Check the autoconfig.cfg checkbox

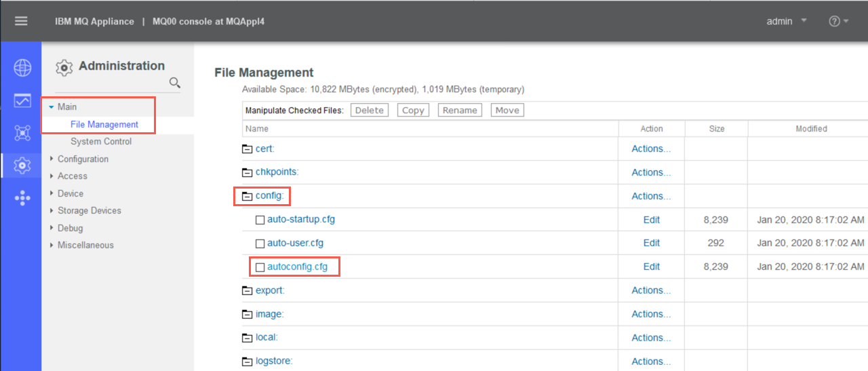click(260, 267)
